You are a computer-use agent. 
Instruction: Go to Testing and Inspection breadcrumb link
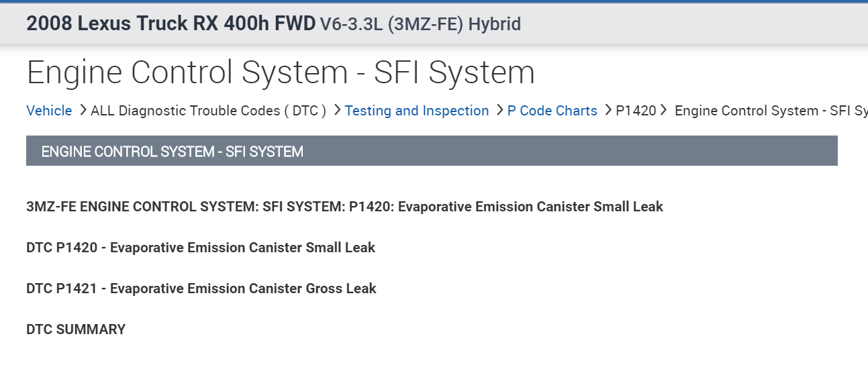tap(417, 111)
